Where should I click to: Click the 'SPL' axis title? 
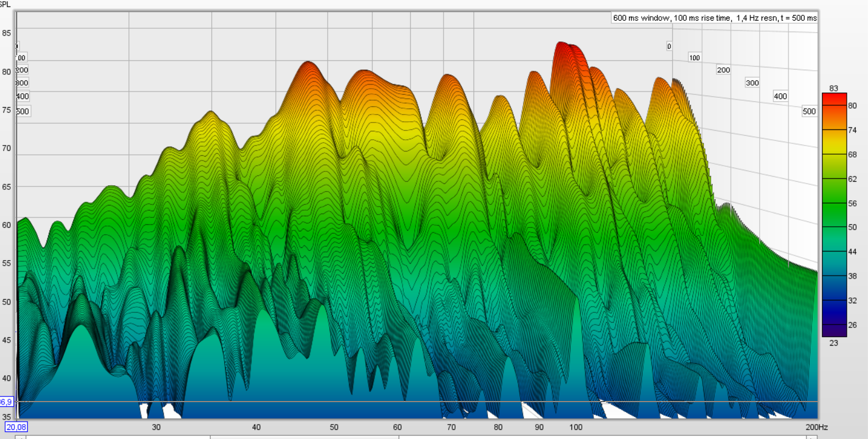(5, 3)
